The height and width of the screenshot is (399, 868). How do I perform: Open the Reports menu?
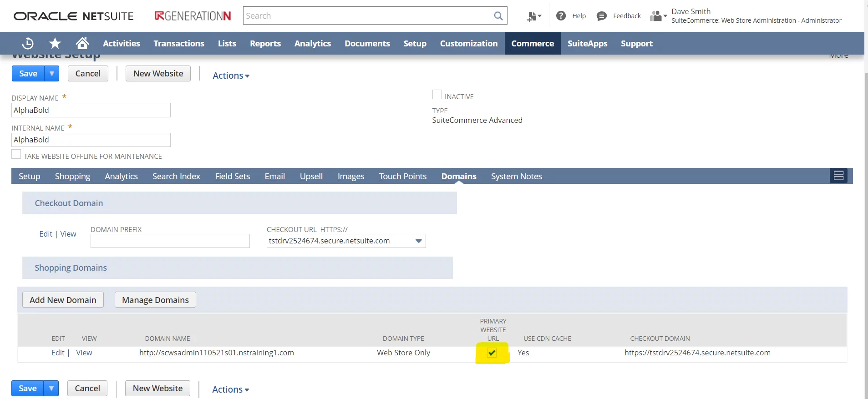(x=265, y=43)
